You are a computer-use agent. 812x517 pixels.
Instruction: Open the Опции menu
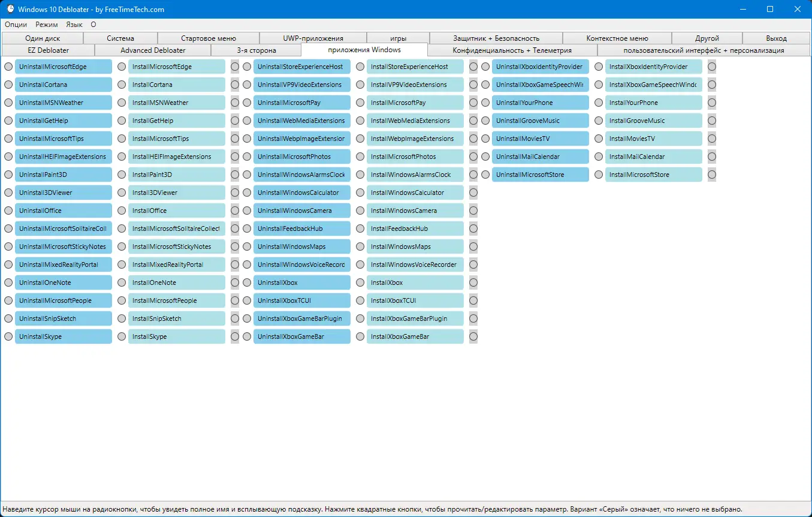pos(16,25)
